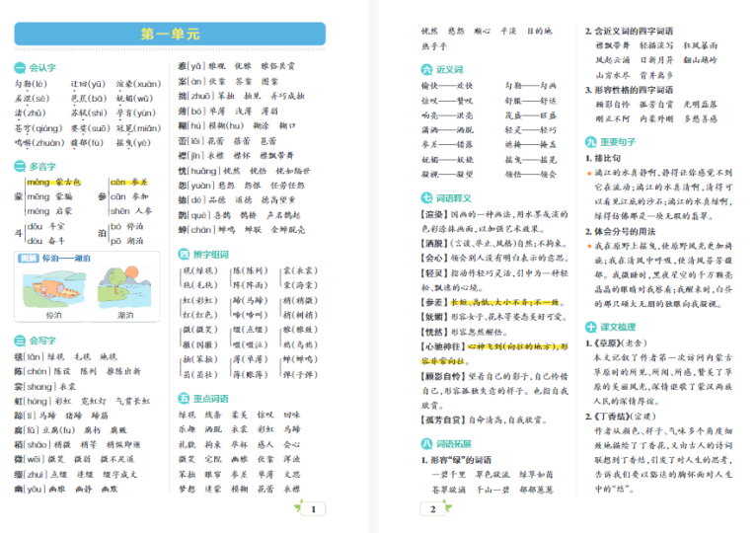This screenshot has height=533, width=756.
Task: Click the circled 九 icon beside 重要句子
Action: 590,141
